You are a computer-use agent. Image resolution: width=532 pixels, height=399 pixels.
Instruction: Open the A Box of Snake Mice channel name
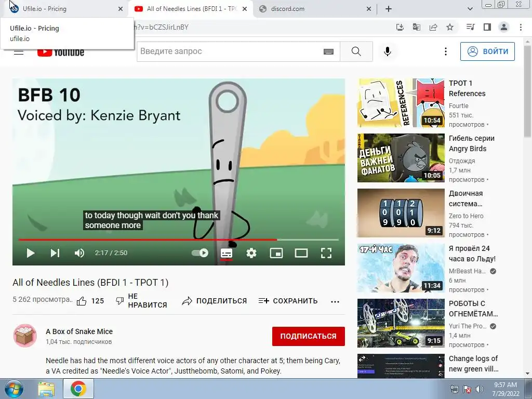[x=79, y=331]
